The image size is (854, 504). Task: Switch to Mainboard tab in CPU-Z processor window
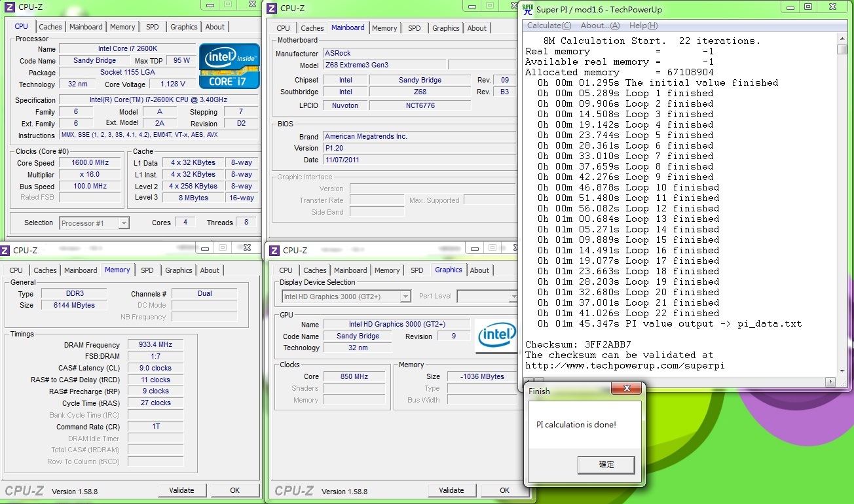(x=86, y=27)
